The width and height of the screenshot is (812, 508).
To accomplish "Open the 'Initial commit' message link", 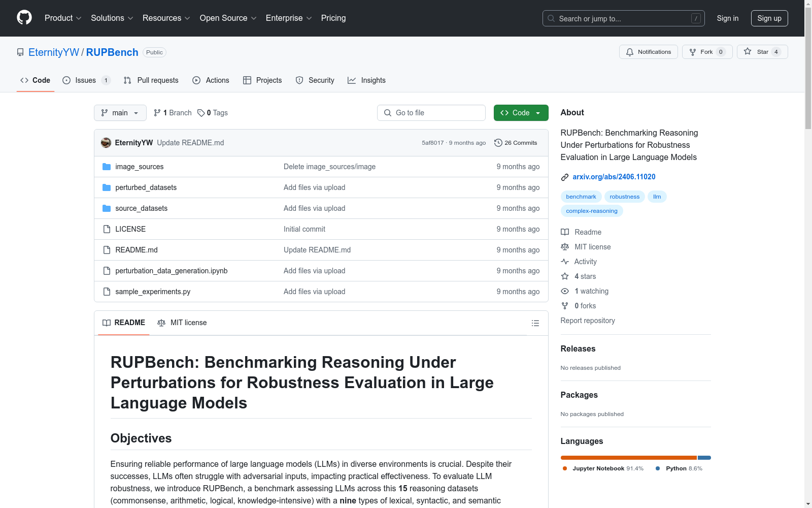I will pyautogui.click(x=304, y=229).
